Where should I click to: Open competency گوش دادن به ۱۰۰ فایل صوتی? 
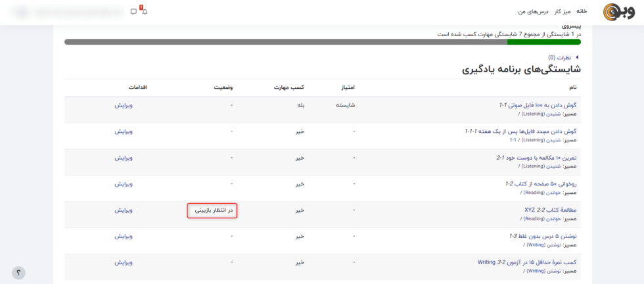[538, 105]
